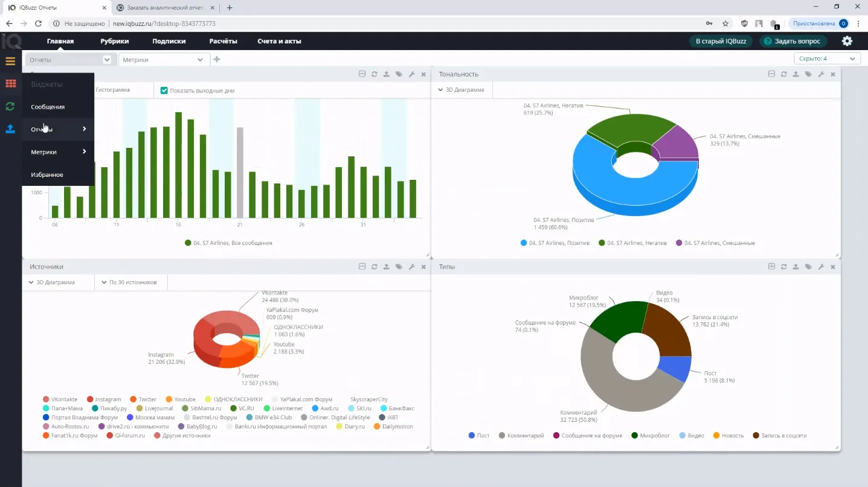Refresh the Тональность widget
This screenshot has width=868, height=487.
783,74
